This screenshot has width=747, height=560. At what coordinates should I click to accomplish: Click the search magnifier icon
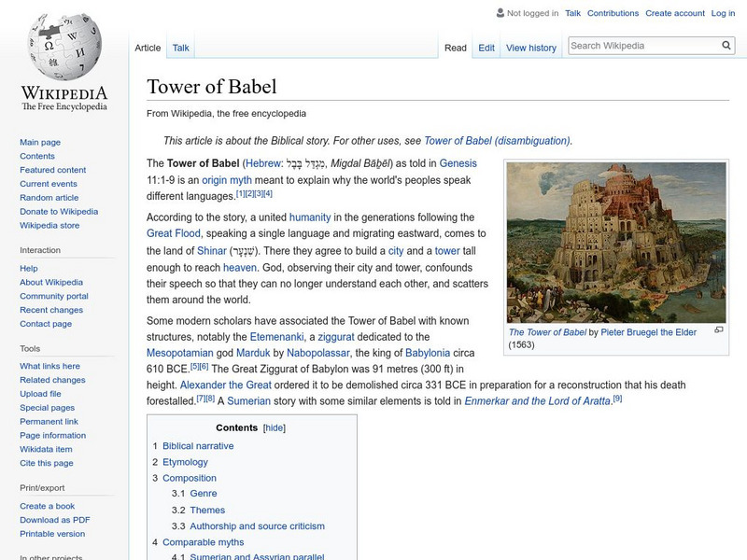point(726,45)
